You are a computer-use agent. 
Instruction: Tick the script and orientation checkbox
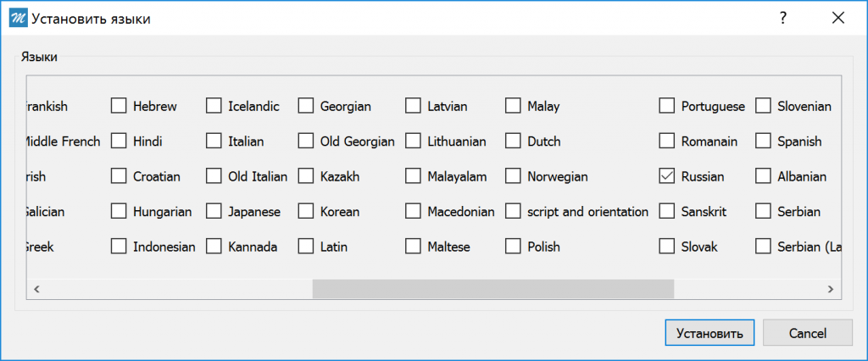click(513, 211)
